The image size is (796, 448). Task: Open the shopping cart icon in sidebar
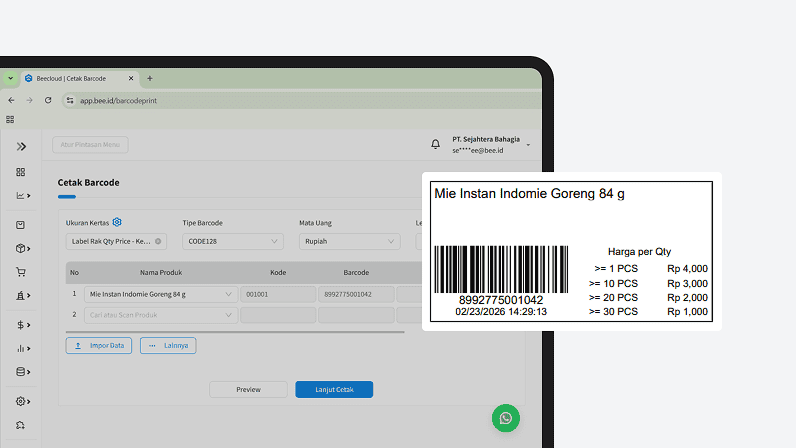click(x=21, y=272)
